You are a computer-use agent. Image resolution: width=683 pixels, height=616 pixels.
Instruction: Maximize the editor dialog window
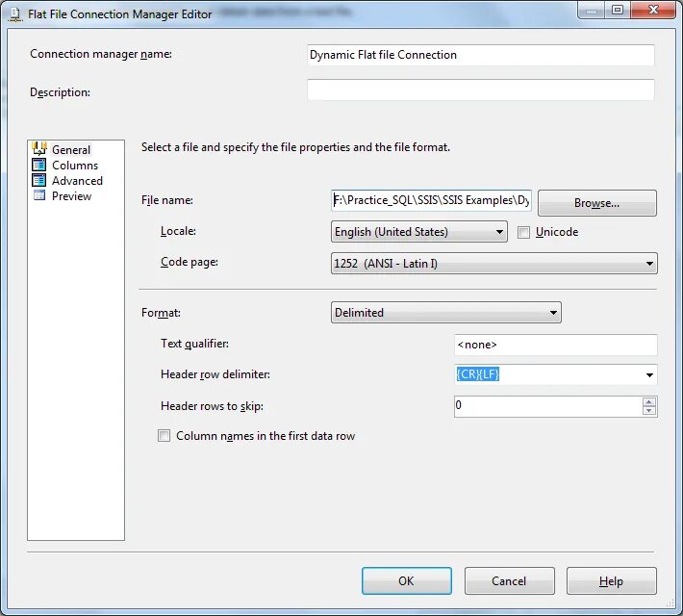coord(618,10)
